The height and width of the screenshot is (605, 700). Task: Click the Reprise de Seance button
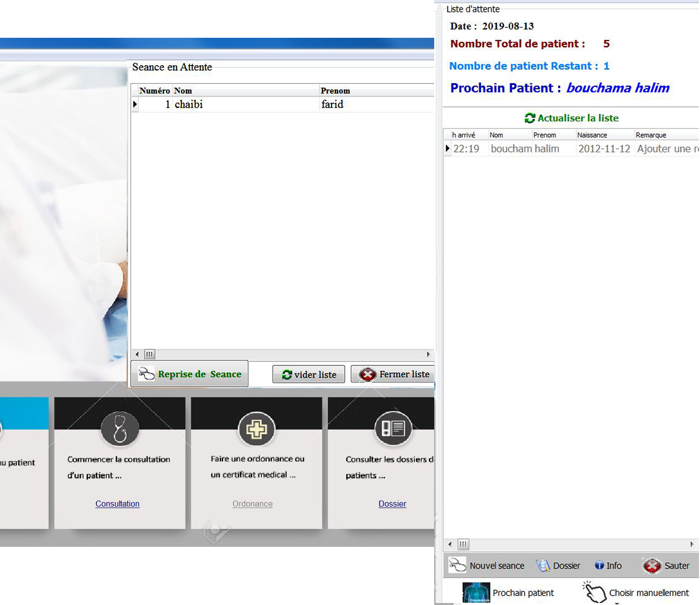pos(189,374)
